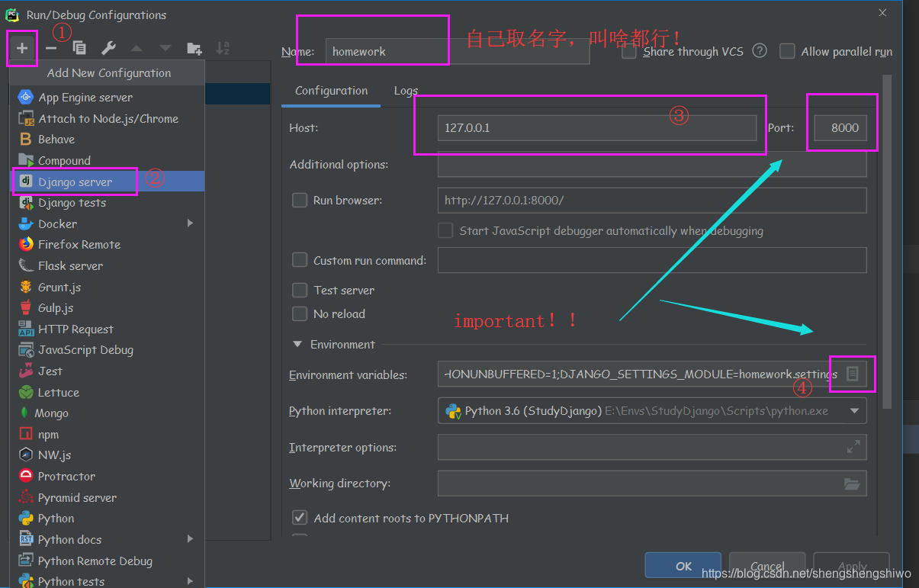Select the NW.js entry
The width and height of the screenshot is (919, 588).
point(107,455)
